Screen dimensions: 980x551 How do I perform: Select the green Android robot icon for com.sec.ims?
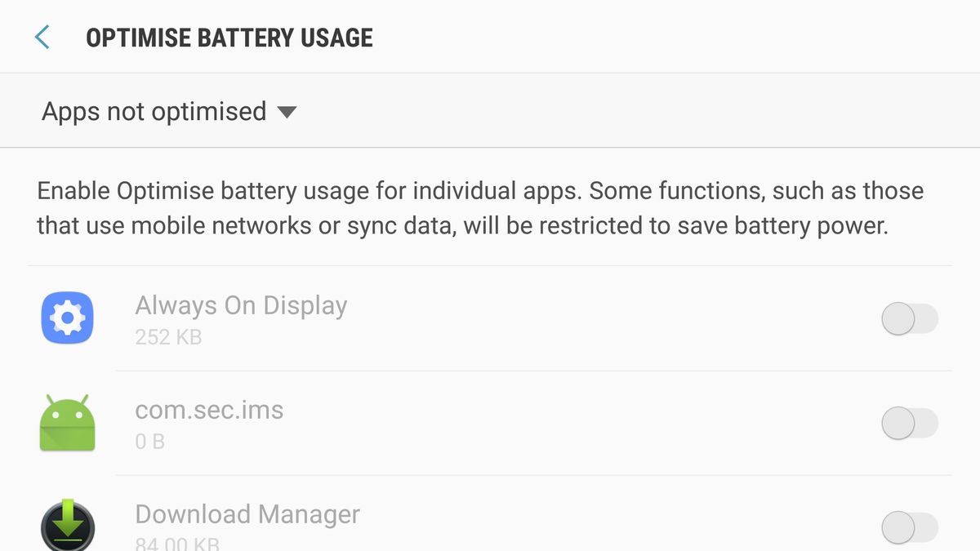[68, 422]
